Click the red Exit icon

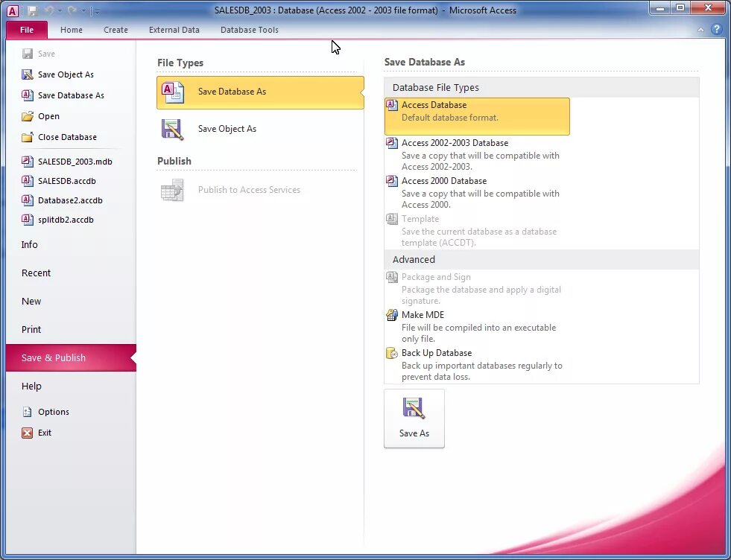pos(28,433)
